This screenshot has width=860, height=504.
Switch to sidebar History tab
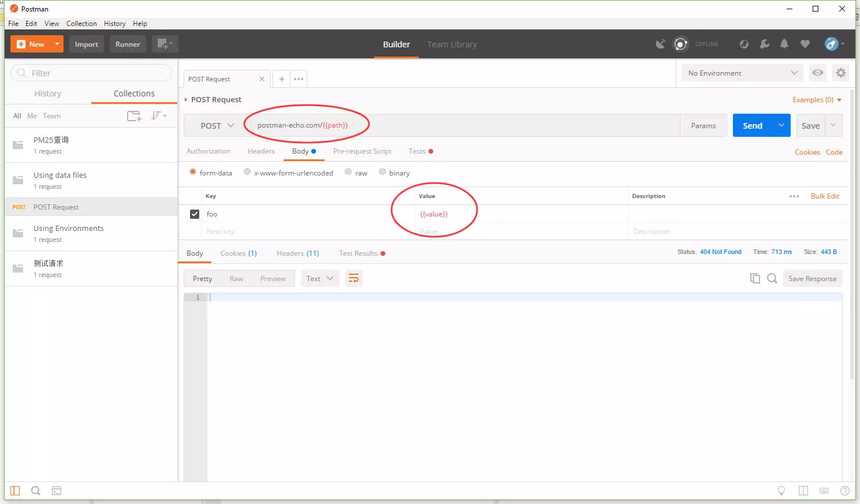tap(47, 94)
